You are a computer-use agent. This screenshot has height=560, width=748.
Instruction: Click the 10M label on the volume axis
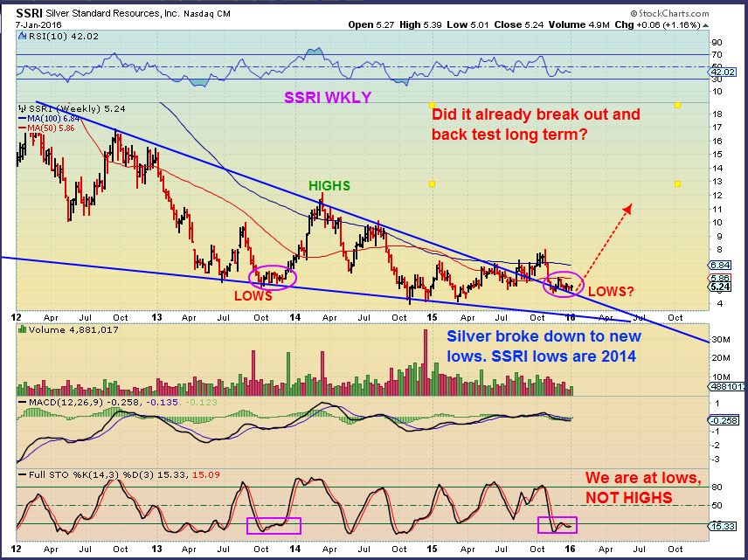click(721, 377)
